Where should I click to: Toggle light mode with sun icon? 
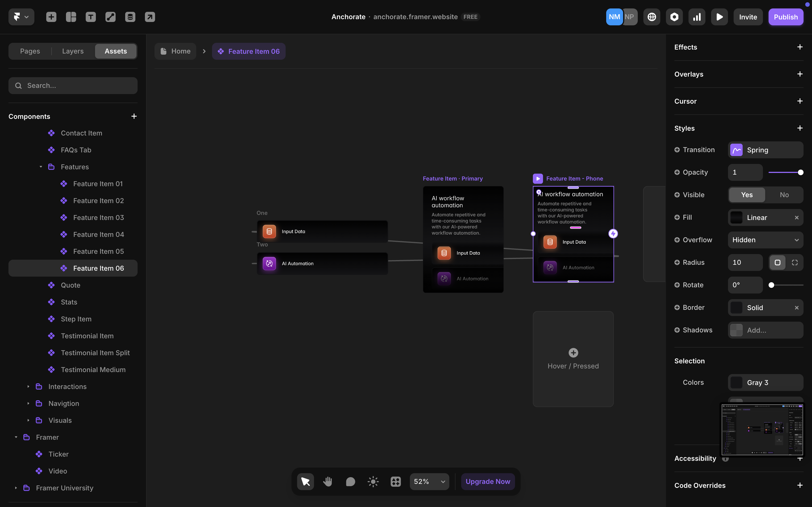[x=373, y=481]
